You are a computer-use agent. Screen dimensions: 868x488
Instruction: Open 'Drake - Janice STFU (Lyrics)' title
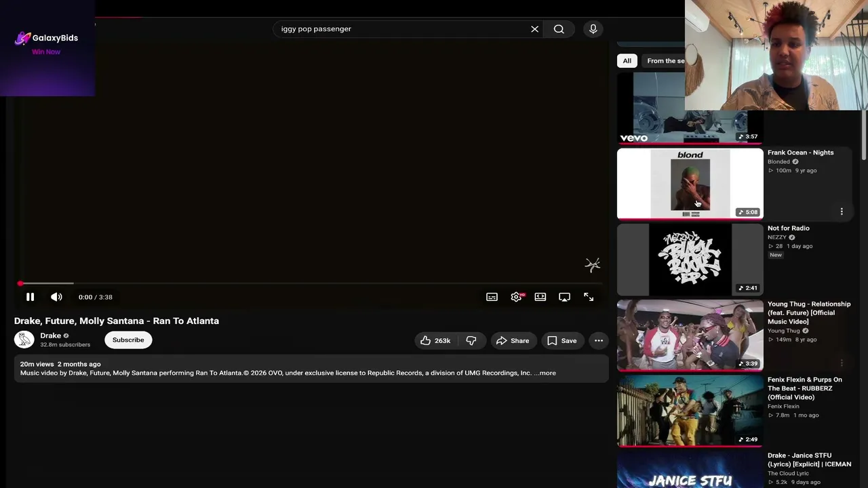pyautogui.click(x=809, y=460)
